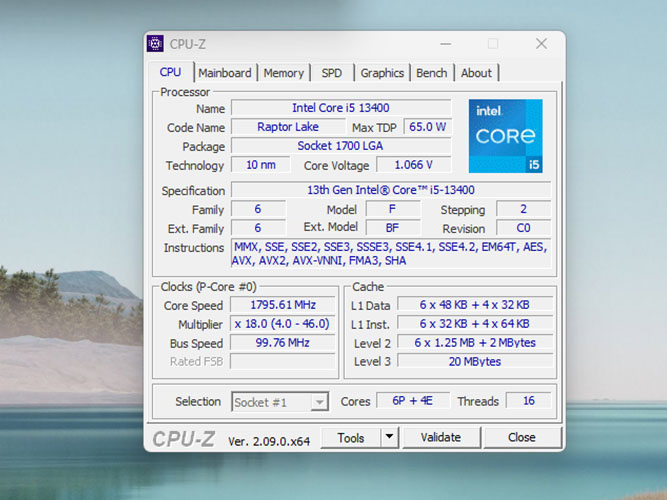Expand the Tools dropdown arrow
The image size is (667, 500).
[390, 437]
